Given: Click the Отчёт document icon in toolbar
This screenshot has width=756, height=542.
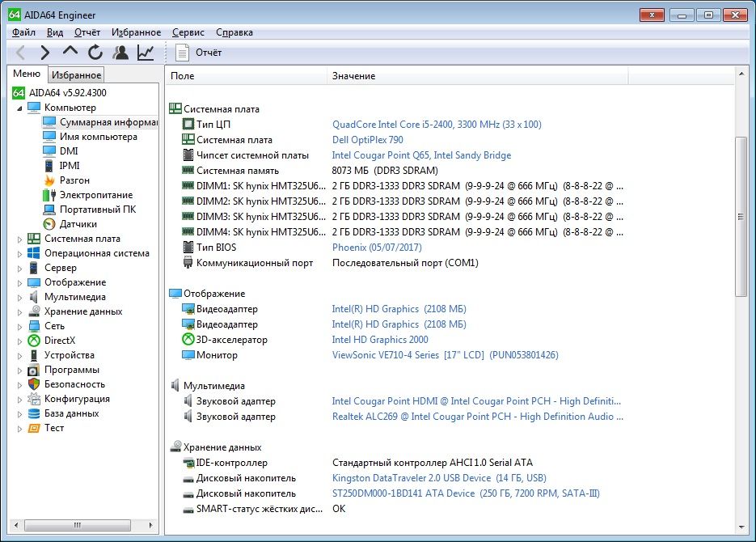Looking at the screenshot, I should click(182, 53).
